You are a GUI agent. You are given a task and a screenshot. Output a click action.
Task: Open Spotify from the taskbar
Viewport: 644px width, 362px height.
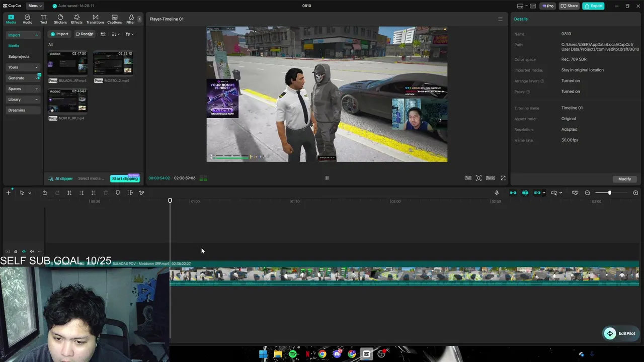[x=293, y=354]
